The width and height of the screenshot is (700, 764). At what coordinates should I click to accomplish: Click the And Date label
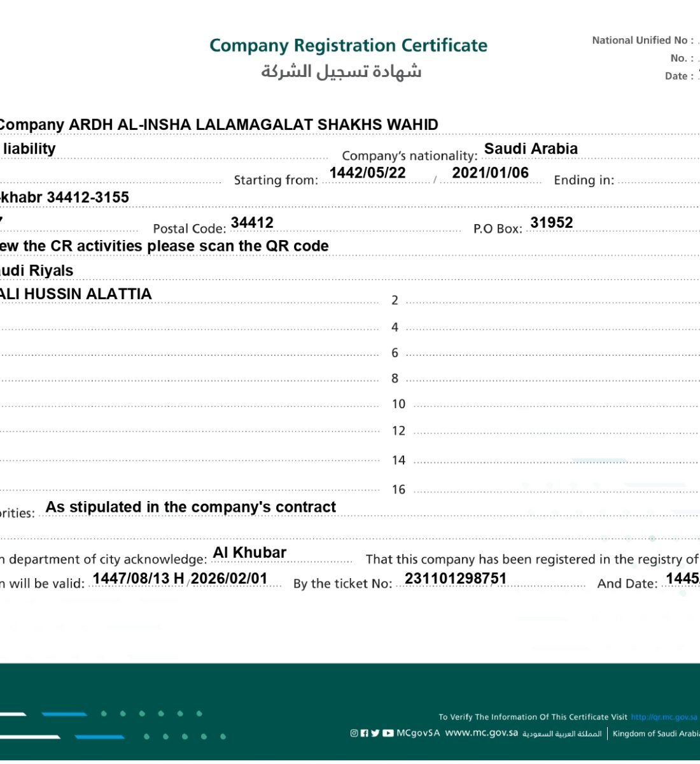[627, 584]
